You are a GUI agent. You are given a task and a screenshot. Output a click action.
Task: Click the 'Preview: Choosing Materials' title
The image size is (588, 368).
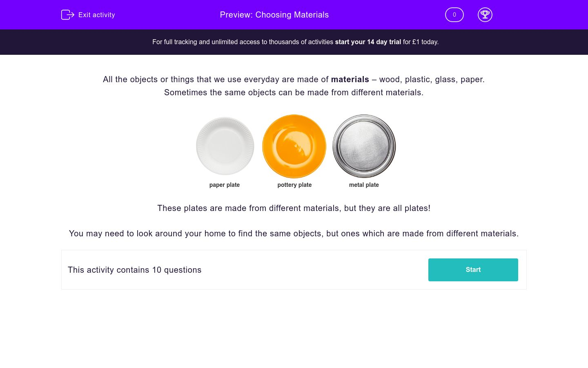coord(274,15)
